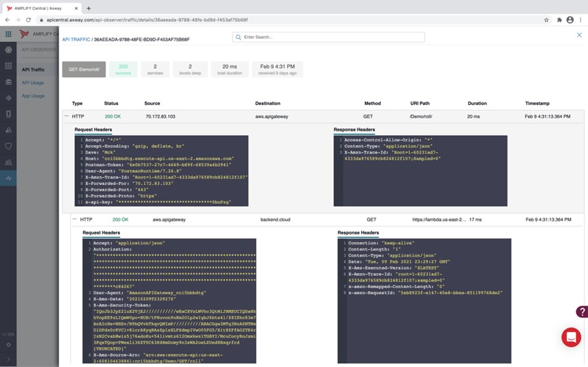Click the 20 ms total duration tile
Screen dimensions: 588x367
tap(229, 69)
